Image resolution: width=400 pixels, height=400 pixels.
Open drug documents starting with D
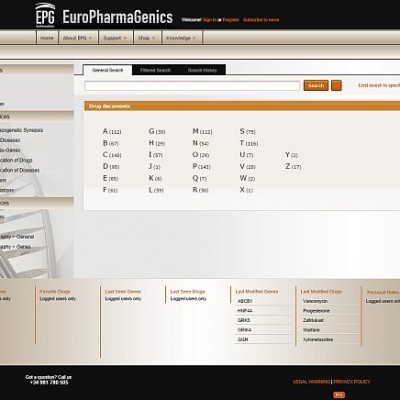click(111, 166)
